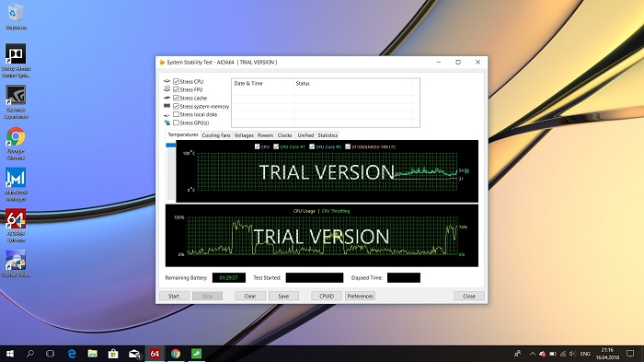The height and width of the screenshot is (362, 644).
Task: Open the People icon in taskbar
Action: [517, 354]
